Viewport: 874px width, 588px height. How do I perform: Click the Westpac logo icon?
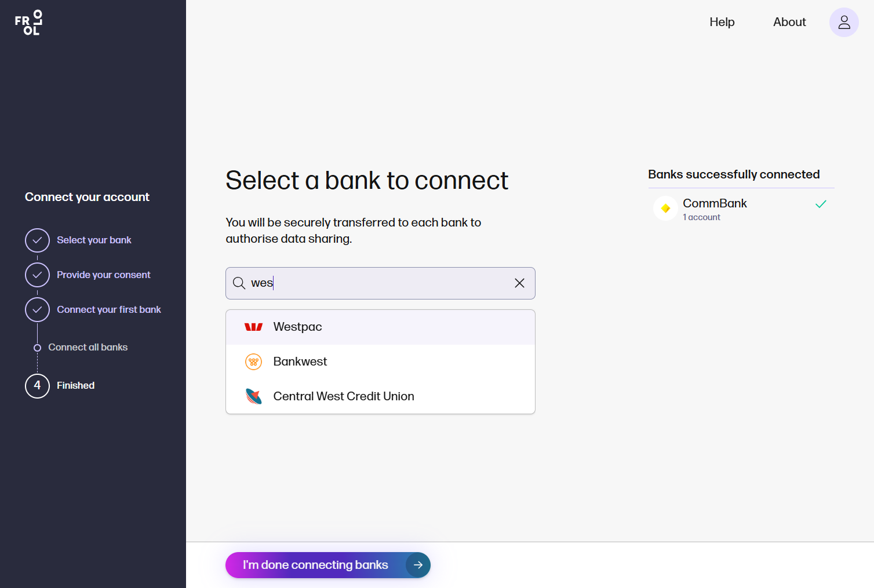tap(253, 327)
